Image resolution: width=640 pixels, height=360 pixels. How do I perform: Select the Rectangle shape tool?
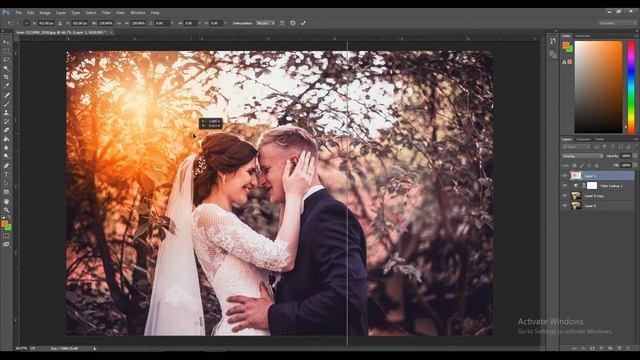tap(6, 192)
